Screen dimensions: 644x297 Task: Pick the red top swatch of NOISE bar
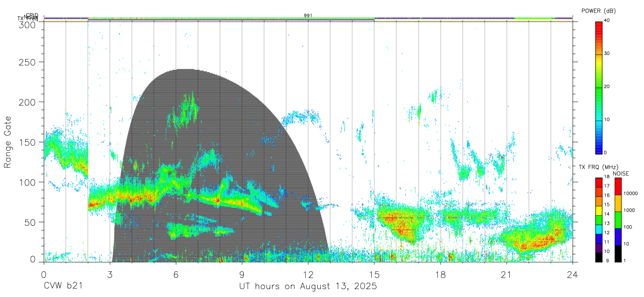[x=618, y=186]
